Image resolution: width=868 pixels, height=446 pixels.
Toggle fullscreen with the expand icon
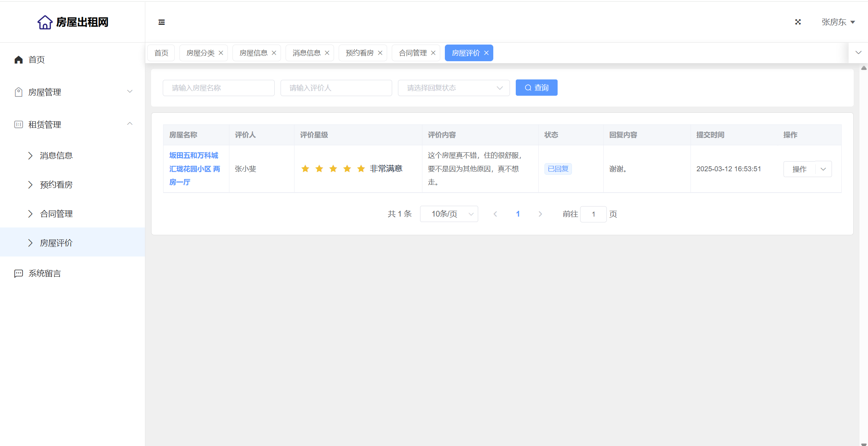click(798, 22)
